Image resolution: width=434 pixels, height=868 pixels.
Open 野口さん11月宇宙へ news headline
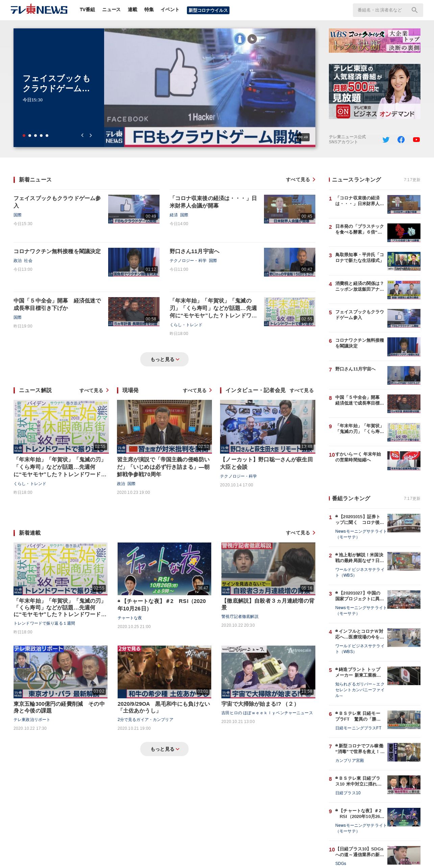194,251
